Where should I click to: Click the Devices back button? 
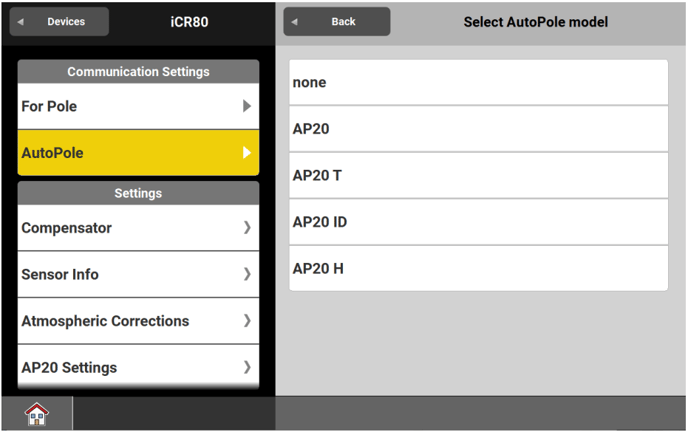(59, 22)
